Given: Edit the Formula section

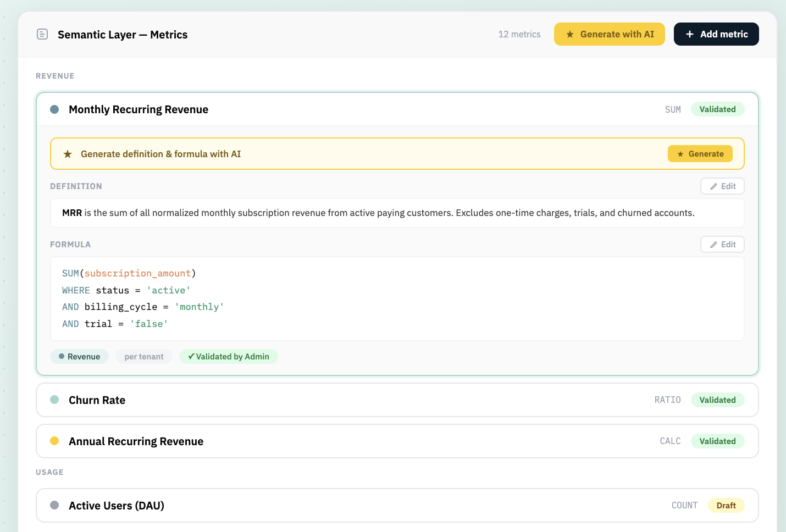Looking at the screenshot, I should coord(722,245).
